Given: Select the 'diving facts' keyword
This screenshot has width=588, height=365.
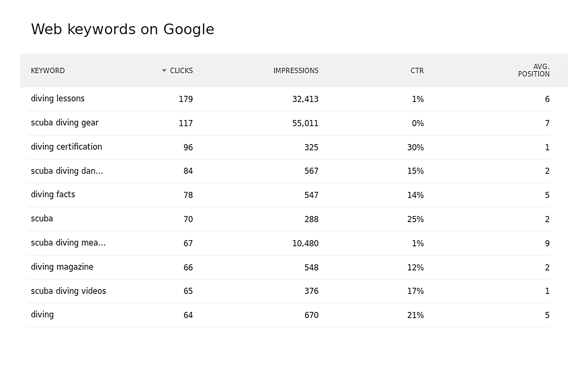Looking at the screenshot, I should tap(53, 194).
